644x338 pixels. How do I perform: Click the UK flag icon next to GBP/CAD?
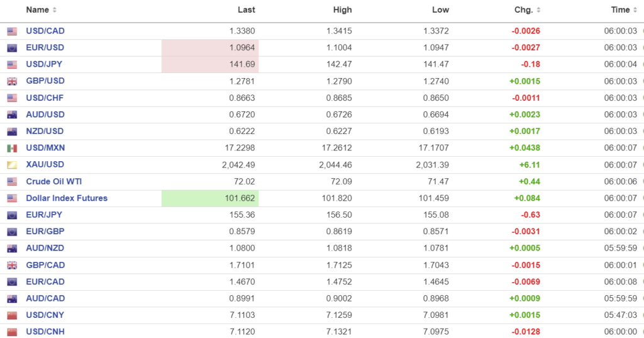[x=12, y=265]
